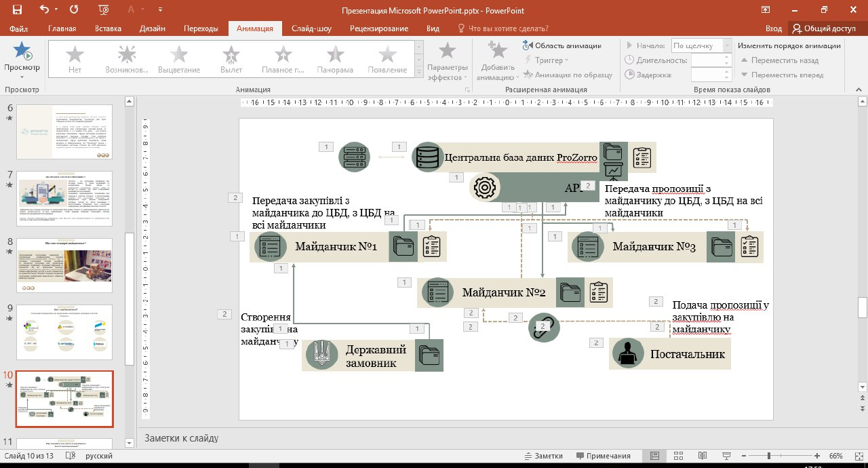Open the Файл menu

pos(19,28)
